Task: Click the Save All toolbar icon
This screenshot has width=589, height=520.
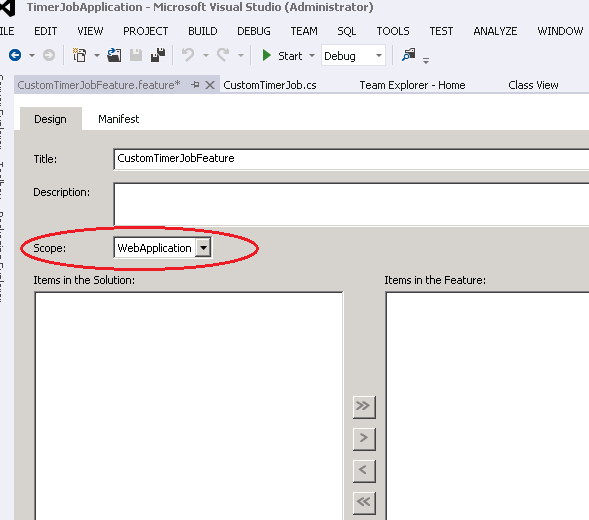Action: click(x=158, y=56)
